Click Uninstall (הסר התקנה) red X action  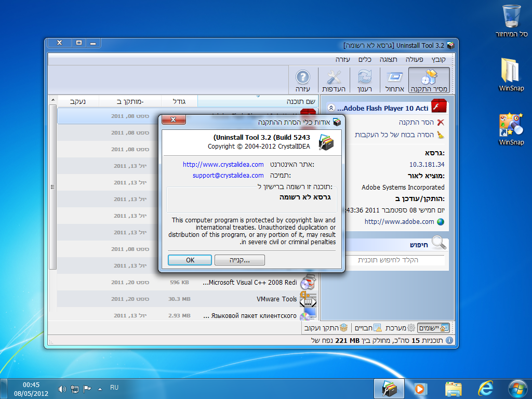[x=421, y=123]
